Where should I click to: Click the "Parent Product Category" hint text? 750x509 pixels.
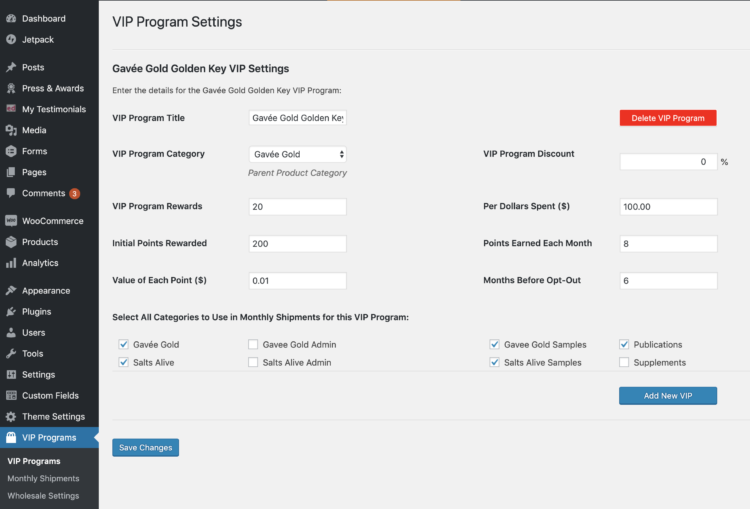click(297, 173)
